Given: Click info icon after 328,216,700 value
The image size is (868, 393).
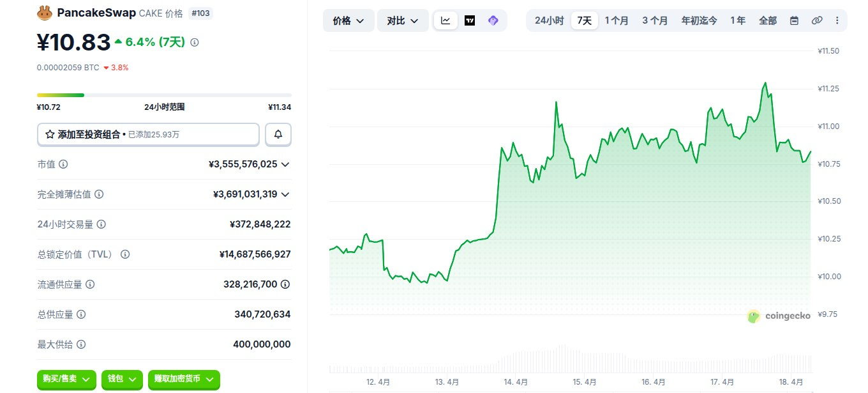Looking at the screenshot, I should click(285, 284).
